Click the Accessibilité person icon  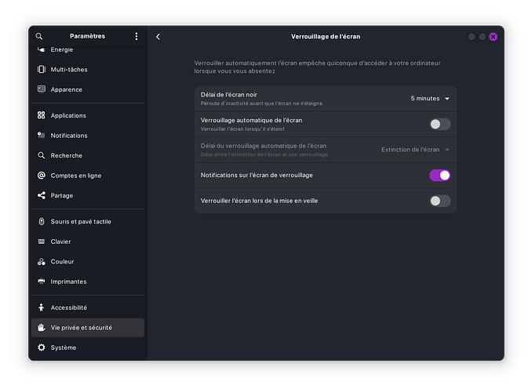click(x=42, y=307)
